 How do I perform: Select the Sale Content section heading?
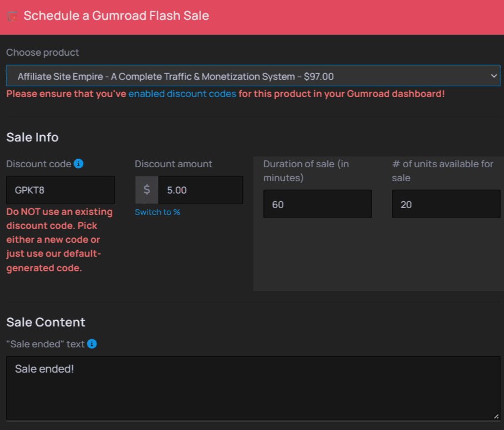point(46,322)
